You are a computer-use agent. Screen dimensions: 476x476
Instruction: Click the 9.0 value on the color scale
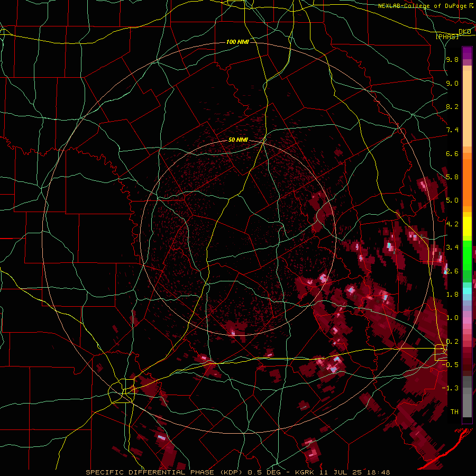pyautogui.click(x=452, y=83)
